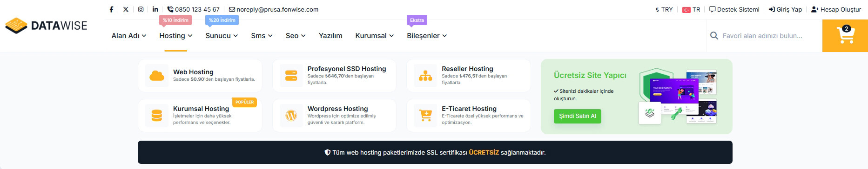Click the POPÜLER badge
Image resolution: width=868 pixels, height=169 pixels.
point(245,102)
